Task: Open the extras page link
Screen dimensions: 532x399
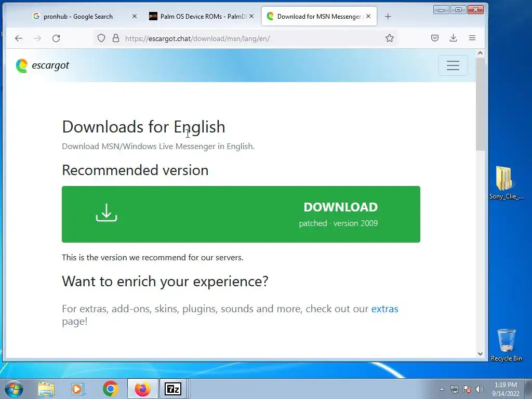Action: pos(385,309)
